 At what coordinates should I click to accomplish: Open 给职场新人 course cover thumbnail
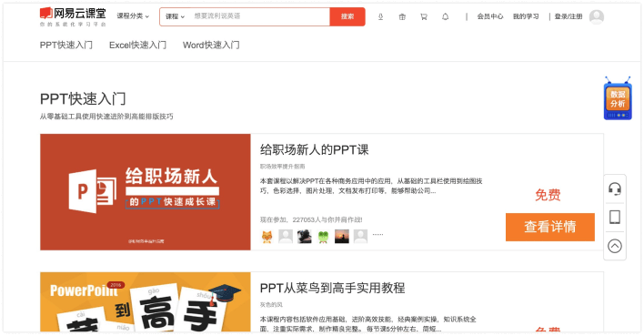(x=146, y=191)
